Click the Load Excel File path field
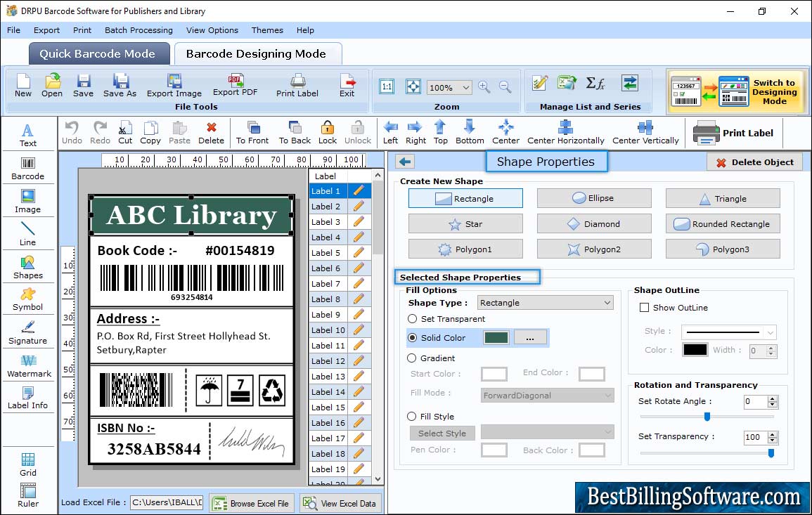Viewport: 812px width, 515px height. pos(167,502)
